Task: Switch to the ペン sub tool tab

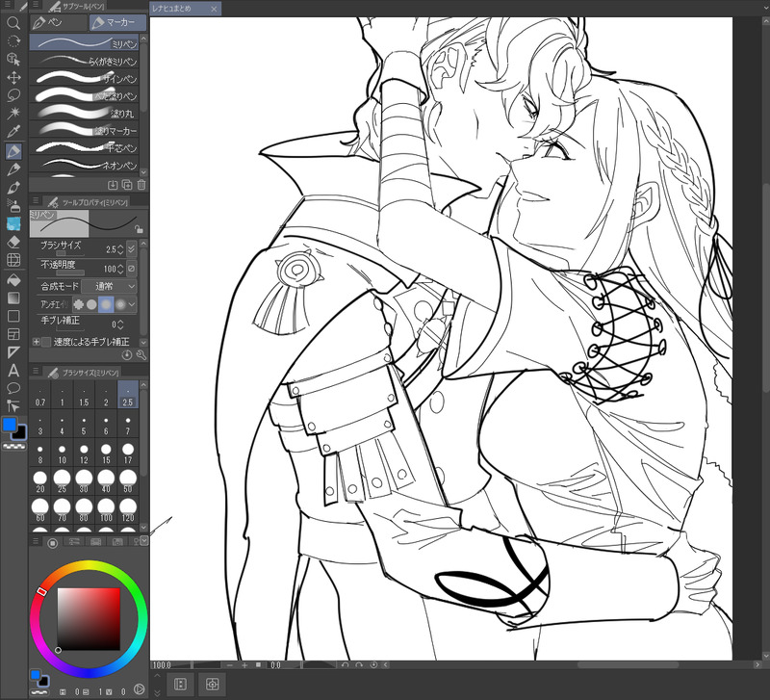Action: pos(59,22)
